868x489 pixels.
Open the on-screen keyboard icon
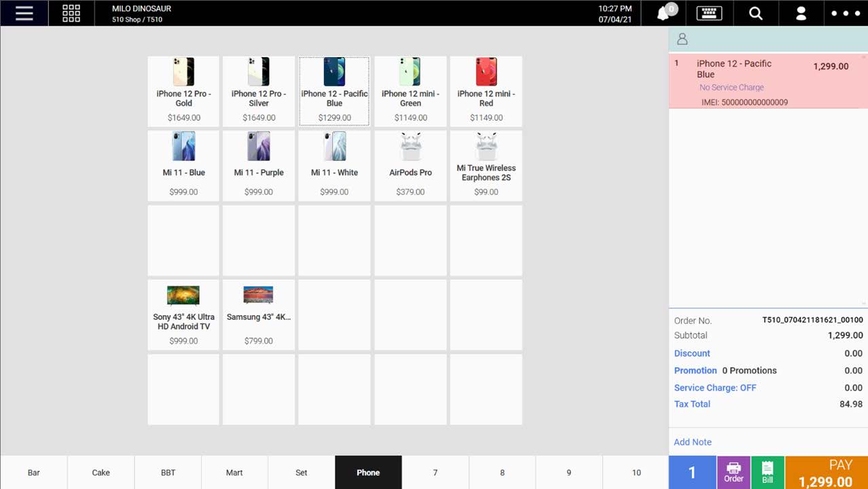[709, 13]
